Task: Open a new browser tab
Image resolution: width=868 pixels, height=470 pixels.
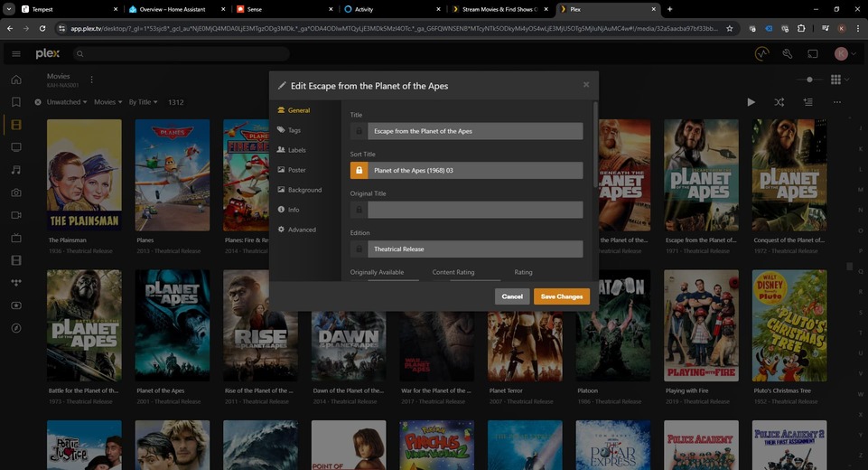Action: tap(670, 9)
